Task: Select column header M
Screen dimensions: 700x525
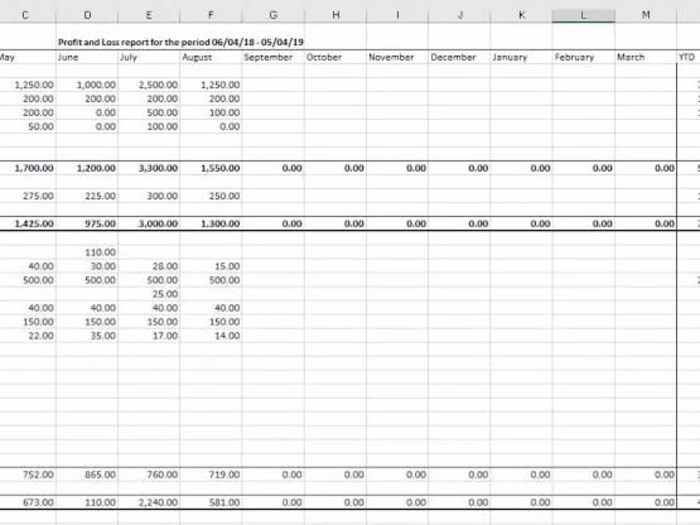Action: [646, 15]
